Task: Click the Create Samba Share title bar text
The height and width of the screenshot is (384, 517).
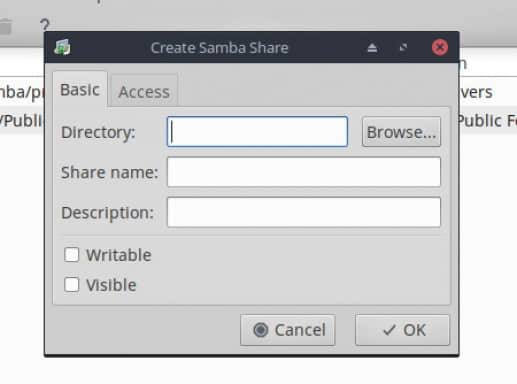Action: coord(220,48)
